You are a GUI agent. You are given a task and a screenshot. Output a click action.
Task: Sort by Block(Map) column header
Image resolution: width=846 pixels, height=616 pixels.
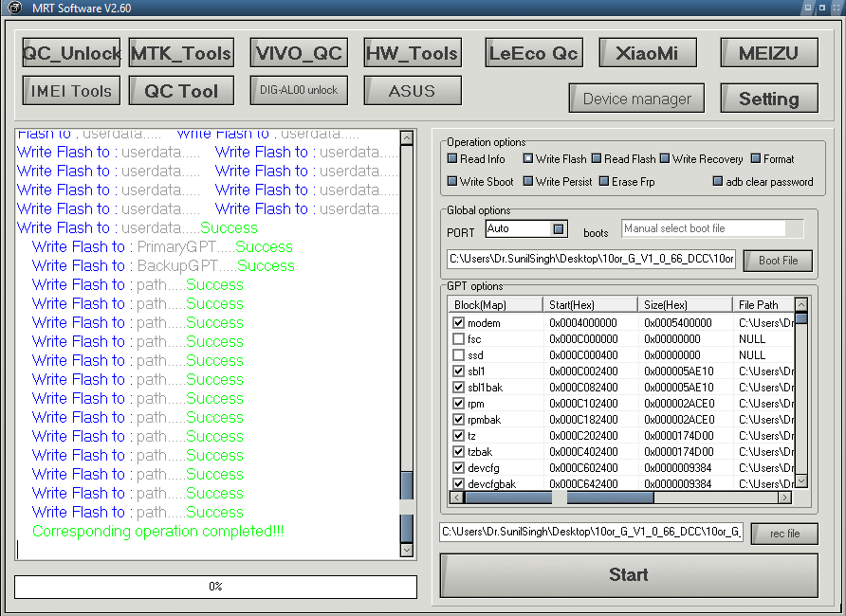click(495, 304)
